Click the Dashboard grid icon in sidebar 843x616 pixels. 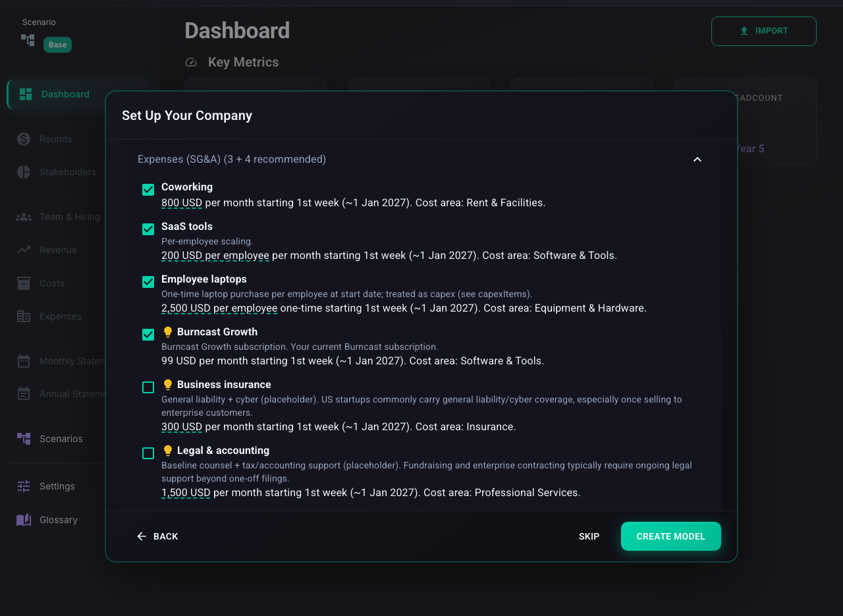pyautogui.click(x=26, y=94)
